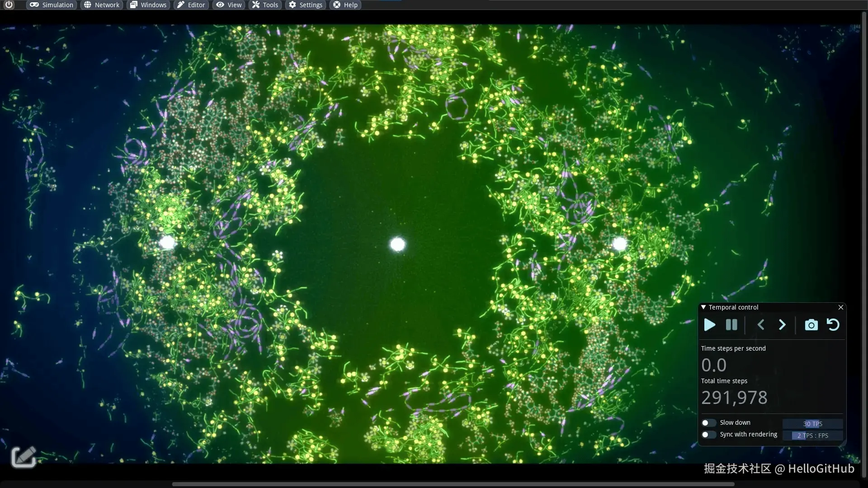Adjust the 30 TPS slow-down slider
868x488 pixels.
(x=812, y=424)
